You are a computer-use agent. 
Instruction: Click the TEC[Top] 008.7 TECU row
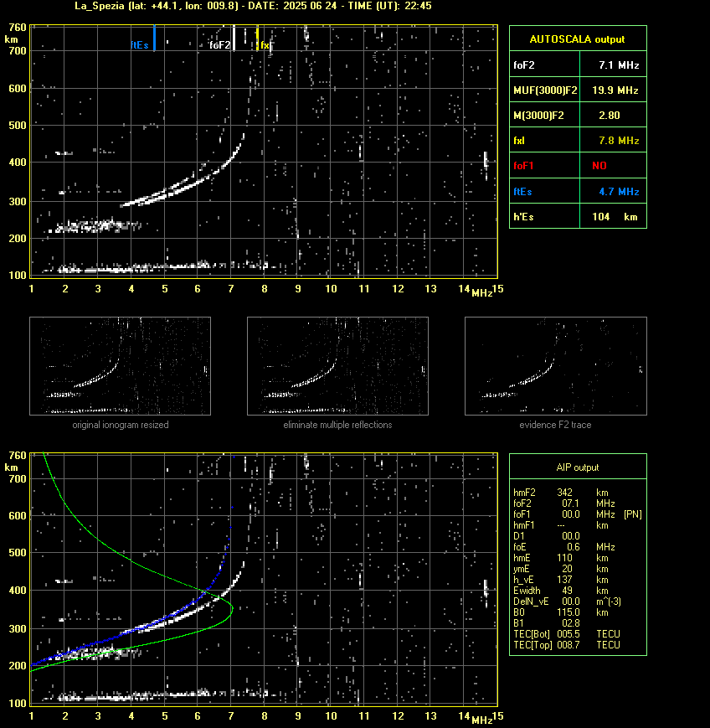pyautogui.click(x=567, y=645)
